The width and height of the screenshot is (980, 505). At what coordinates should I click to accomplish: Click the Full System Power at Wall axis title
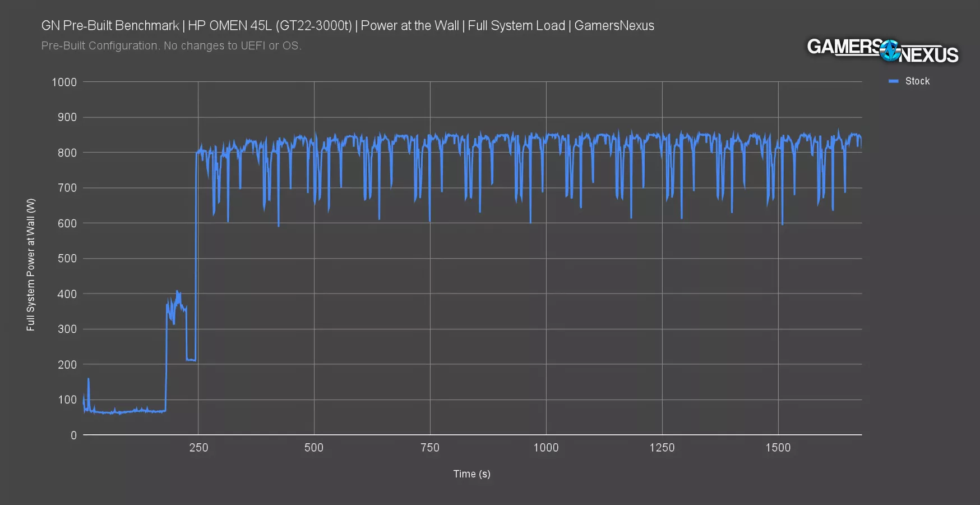tap(31, 264)
